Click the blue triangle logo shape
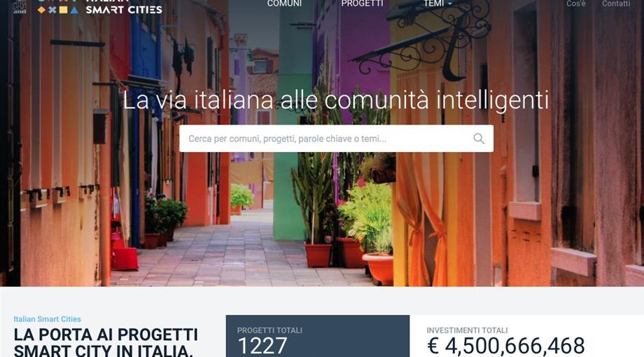The height and width of the screenshot is (357, 644). coord(74,10)
